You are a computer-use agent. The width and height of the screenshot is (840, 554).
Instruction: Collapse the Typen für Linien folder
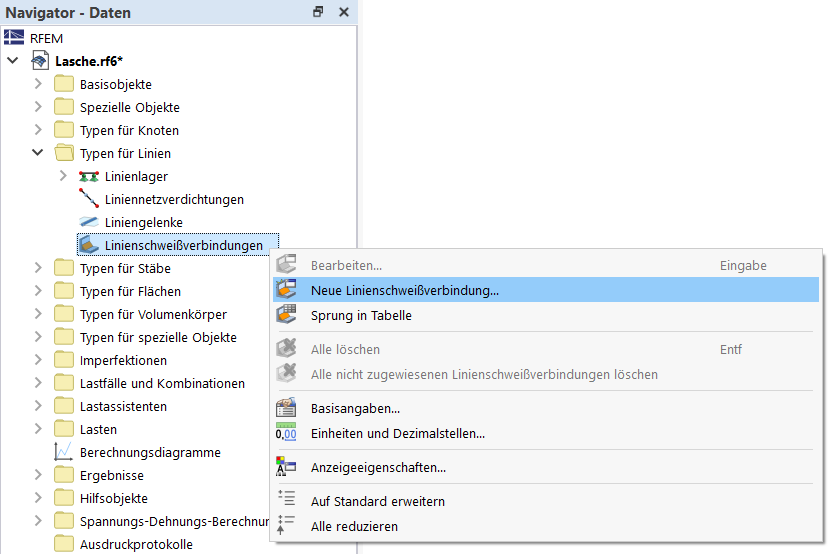pos(38,153)
